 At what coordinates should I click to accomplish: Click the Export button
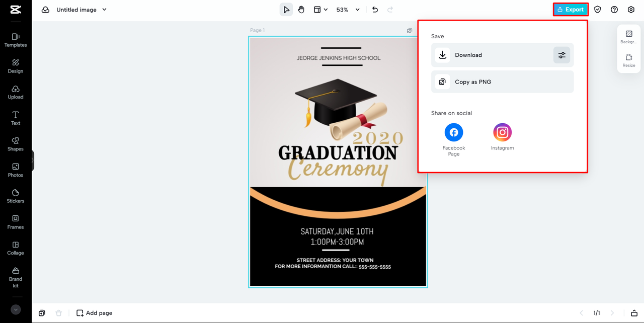[571, 10]
